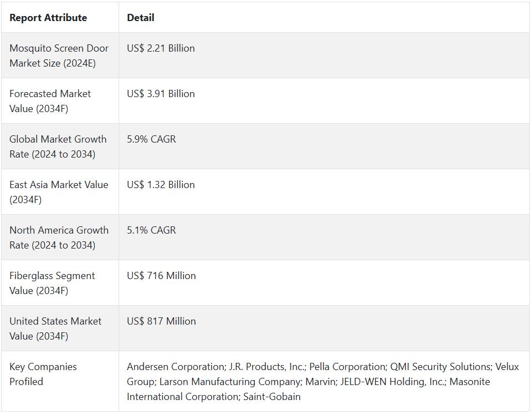
Task: Select the Forecasted Market Value (2034F) cell
Action: pos(50,101)
